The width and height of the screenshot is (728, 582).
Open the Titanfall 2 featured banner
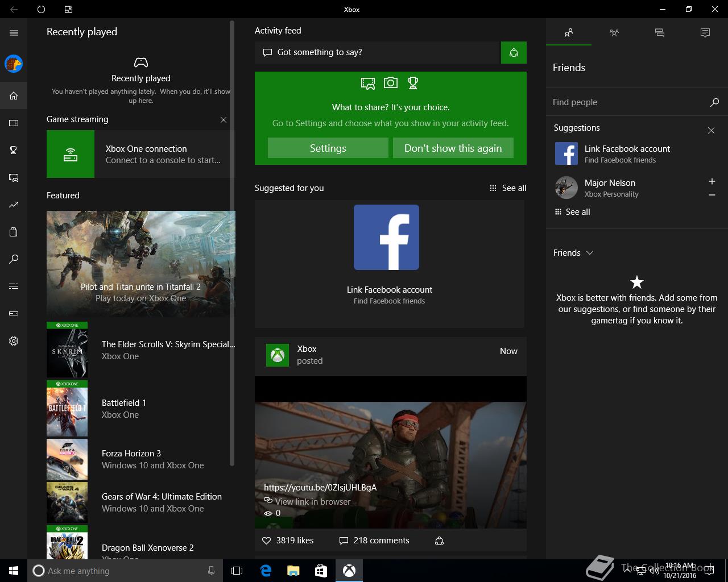(x=140, y=264)
